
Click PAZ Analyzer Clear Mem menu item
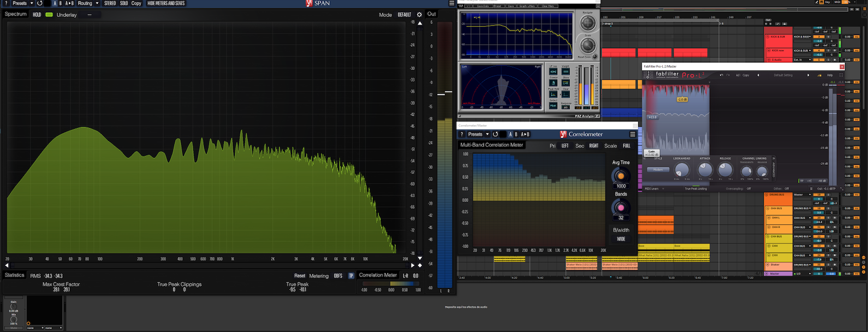click(x=548, y=6)
